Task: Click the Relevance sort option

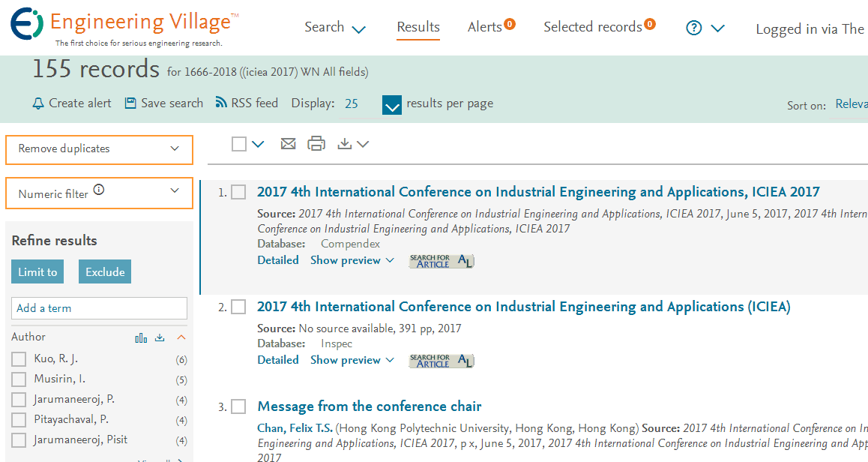Action: coord(852,103)
